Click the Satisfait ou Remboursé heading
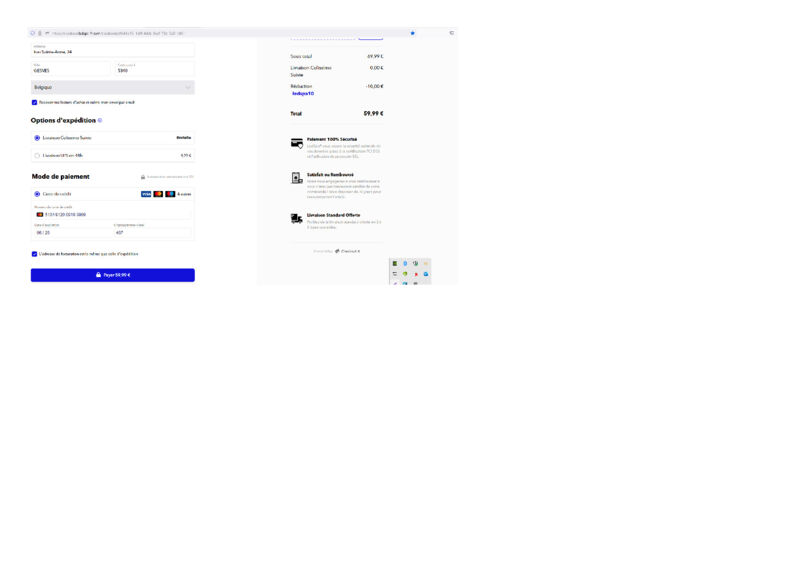The image size is (800, 566). (330, 175)
